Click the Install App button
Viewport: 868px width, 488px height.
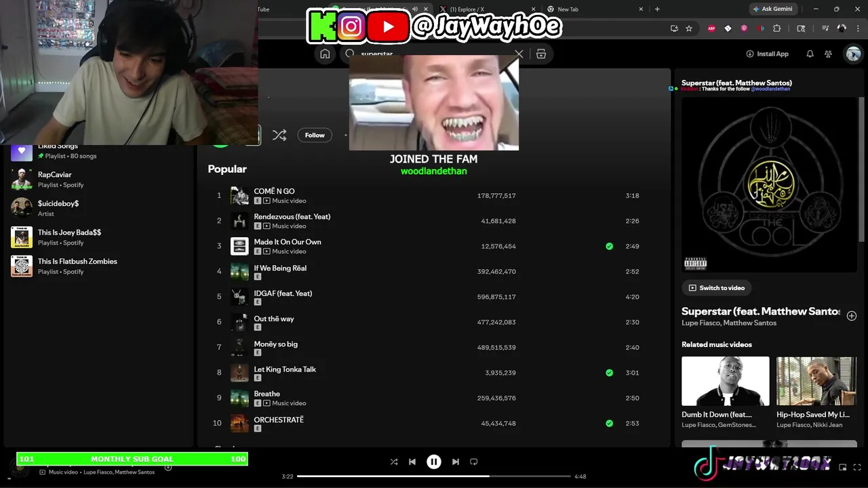767,54
